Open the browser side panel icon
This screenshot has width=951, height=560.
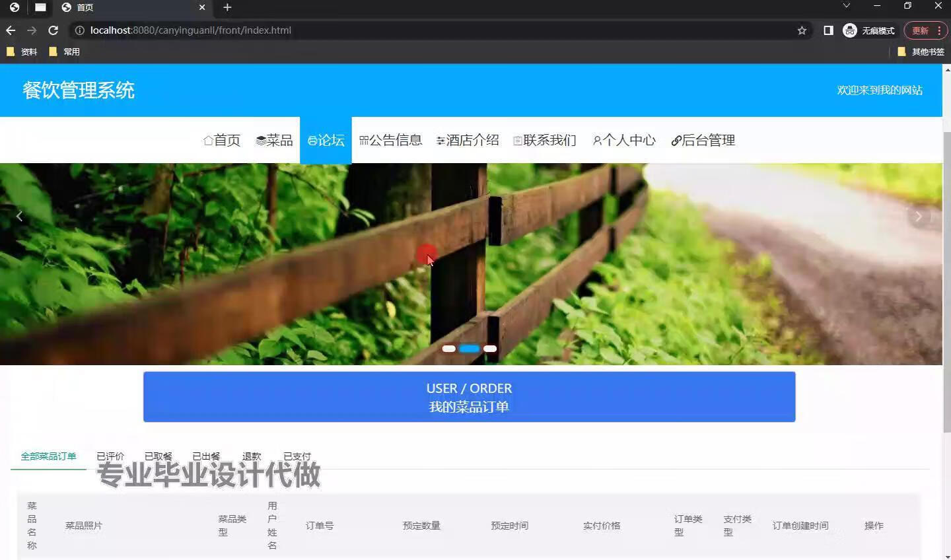click(x=828, y=30)
